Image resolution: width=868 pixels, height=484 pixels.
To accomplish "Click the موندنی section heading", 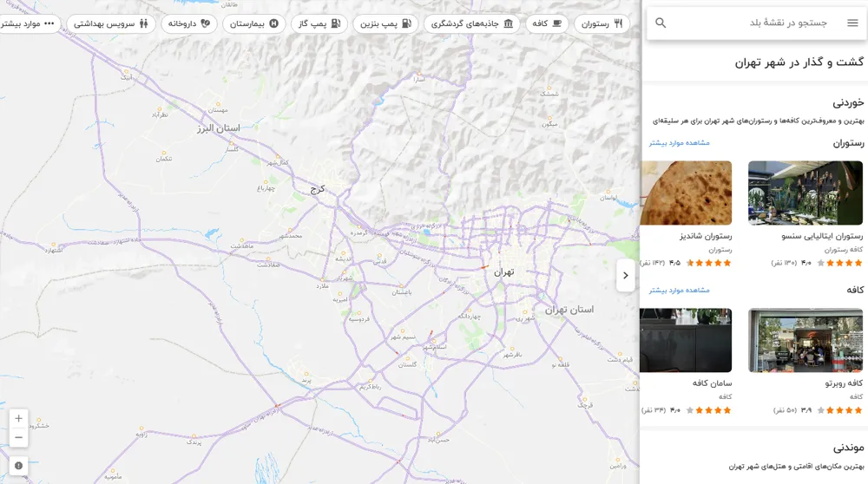I will (x=849, y=448).
